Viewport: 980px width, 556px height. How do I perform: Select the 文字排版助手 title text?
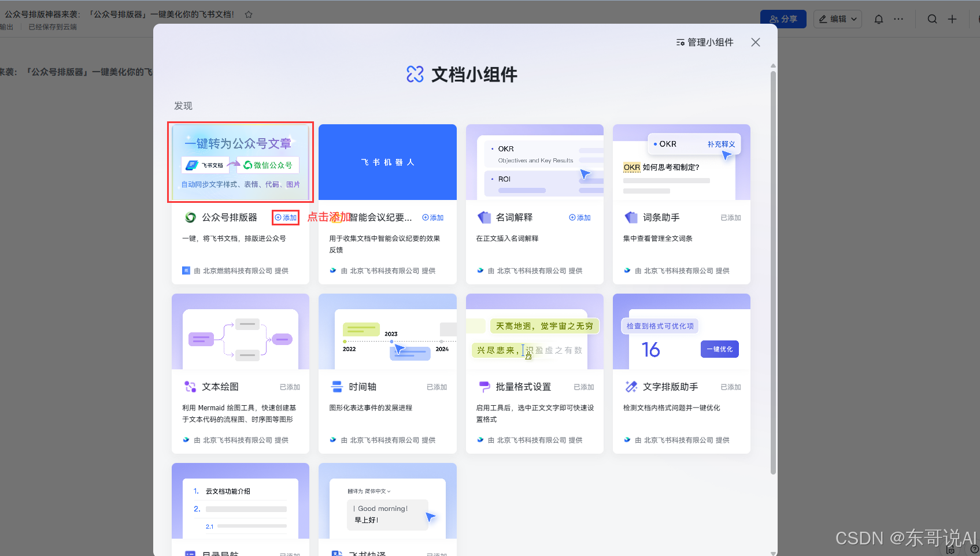(671, 387)
